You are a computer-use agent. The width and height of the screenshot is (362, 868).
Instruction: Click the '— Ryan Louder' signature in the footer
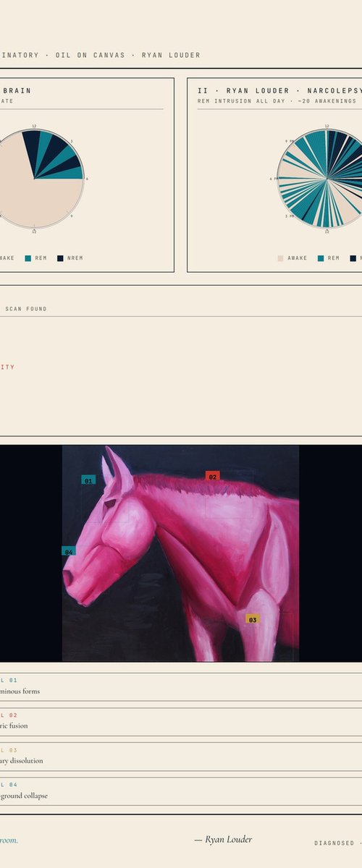(x=223, y=839)
